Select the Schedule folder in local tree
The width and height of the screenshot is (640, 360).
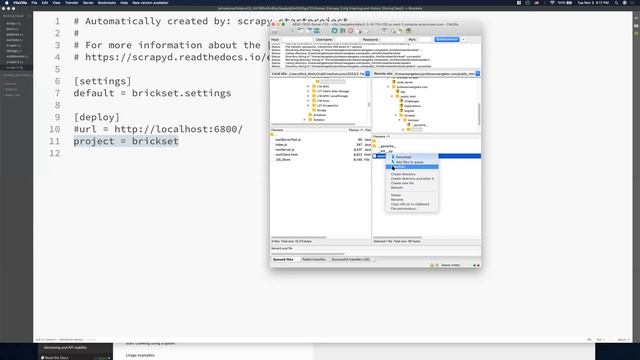click(x=320, y=115)
